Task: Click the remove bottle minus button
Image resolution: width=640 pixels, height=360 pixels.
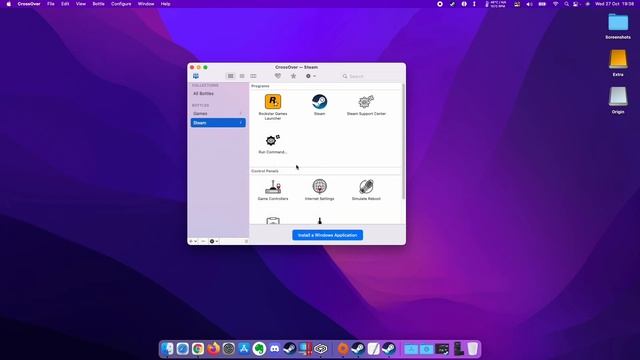Action: click(203, 241)
